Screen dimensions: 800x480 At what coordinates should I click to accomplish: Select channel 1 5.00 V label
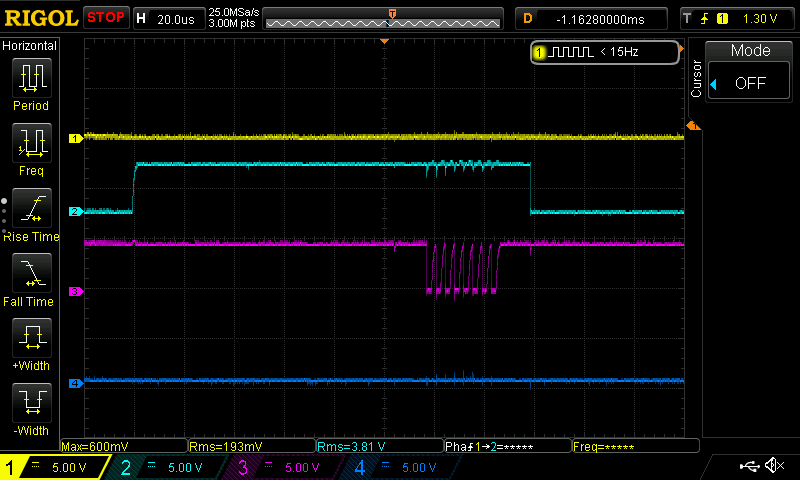tap(69, 467)
